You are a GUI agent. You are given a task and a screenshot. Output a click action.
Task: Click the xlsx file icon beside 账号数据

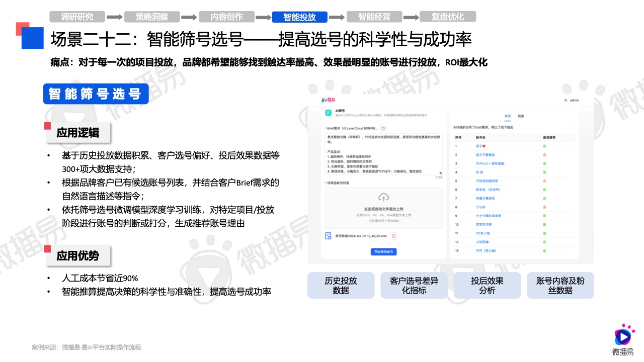click(328, 235)
